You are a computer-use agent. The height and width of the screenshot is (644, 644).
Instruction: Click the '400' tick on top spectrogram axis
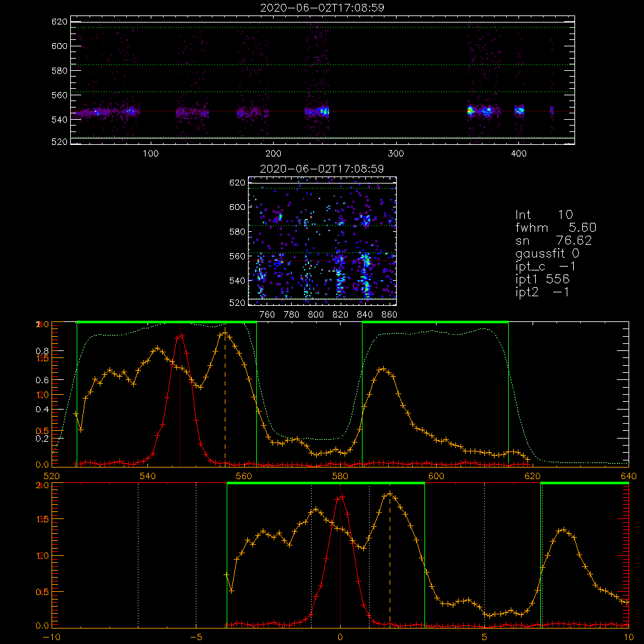[518, 154]
